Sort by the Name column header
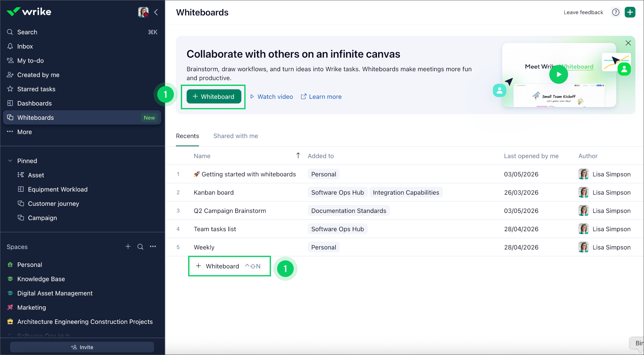644x355 pixels. point(202,156)
